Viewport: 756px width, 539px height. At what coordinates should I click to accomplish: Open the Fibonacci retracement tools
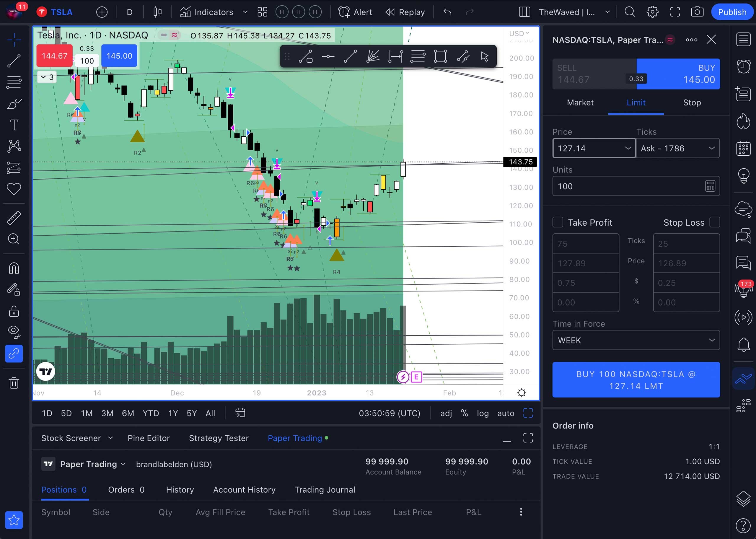pyautogui.click(x=14, y=82)
